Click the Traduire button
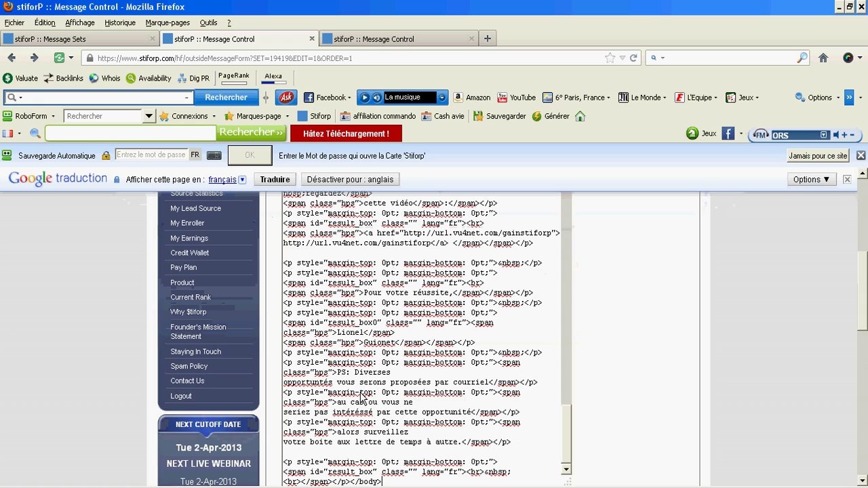The width and height of the screenshot is (868, 488). point(275,180)
